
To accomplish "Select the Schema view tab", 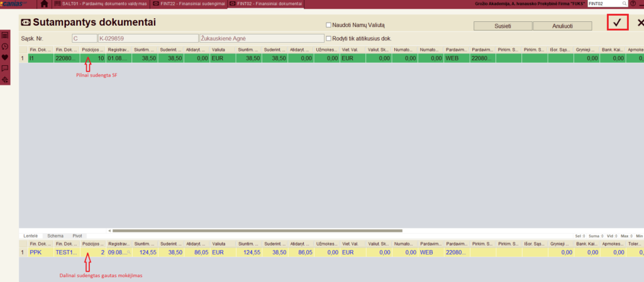I will coord(55,236).
